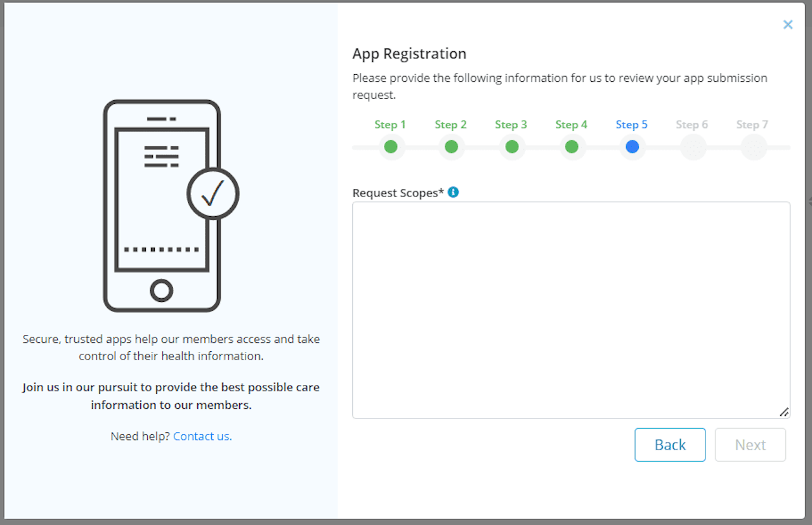Select the grayed-out Step 6 circle
This screenshot has width=812, height=525.
pyautogui.click(x=692, y=146)
